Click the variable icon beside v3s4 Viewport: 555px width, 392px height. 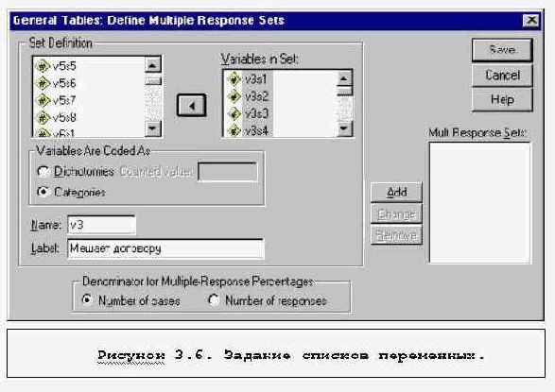point(234,130)
